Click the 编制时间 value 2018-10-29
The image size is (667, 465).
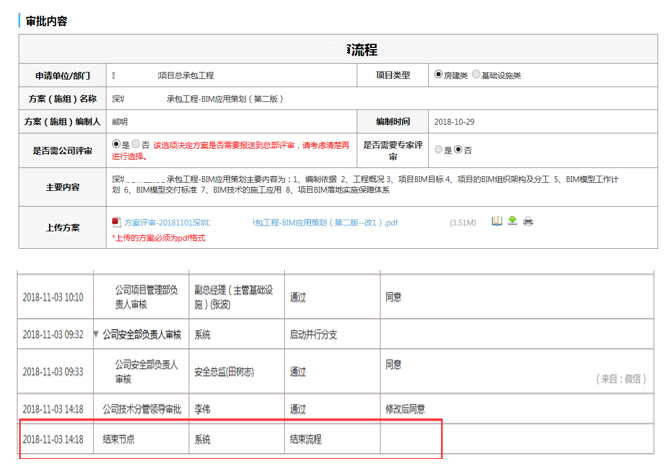coord(454,122)
